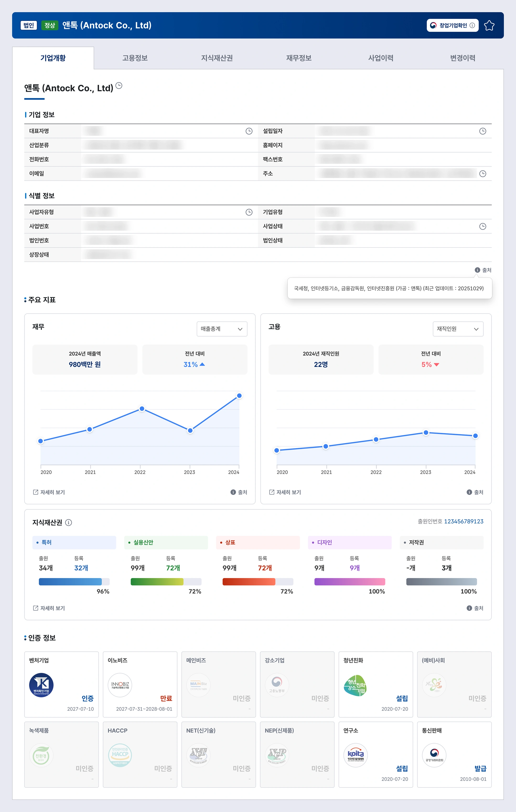Open history clock icon beside company title
516x812 pixels.
coord(119,86)
